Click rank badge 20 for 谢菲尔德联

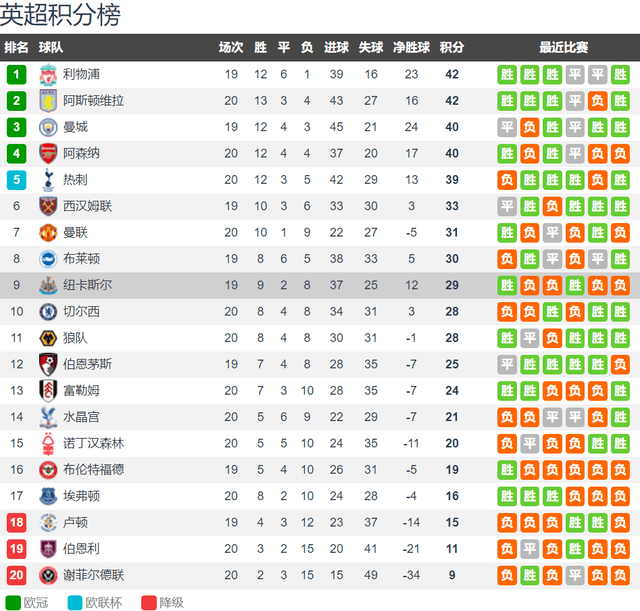pyautogui.click(x=16, y=575)
